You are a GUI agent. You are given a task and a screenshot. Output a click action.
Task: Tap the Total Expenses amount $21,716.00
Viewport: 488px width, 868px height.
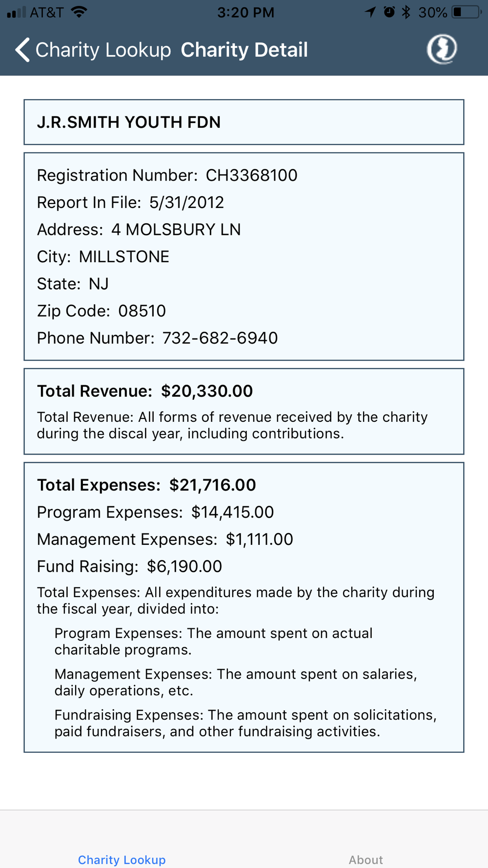212,485
